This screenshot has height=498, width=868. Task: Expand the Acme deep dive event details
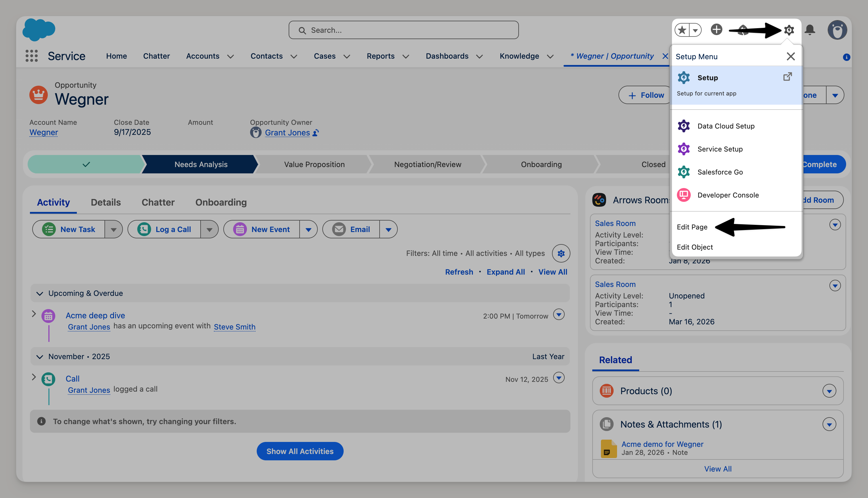pyautogui.click(x=34, y=314)
